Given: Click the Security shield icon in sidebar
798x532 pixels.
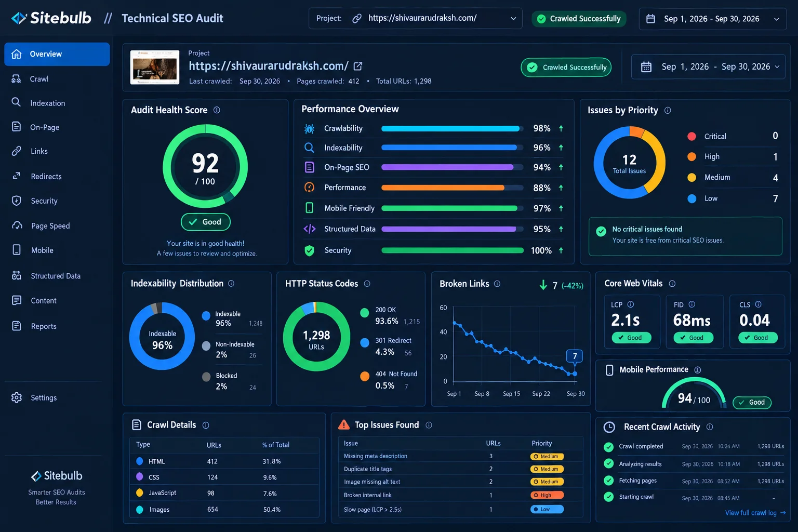Looking at the screenshot, I should coord(17,201).
